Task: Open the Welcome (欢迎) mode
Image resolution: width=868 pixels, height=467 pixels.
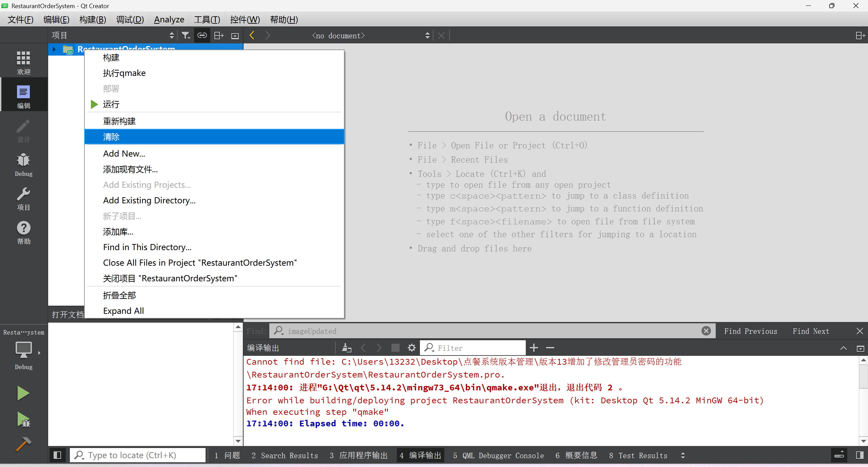Action: 23,63
